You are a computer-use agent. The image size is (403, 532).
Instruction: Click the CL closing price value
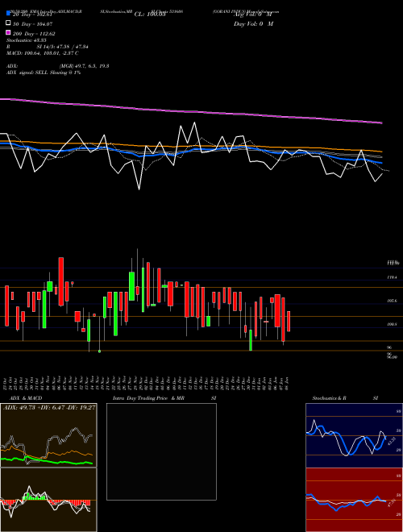[x=150, y=15]
